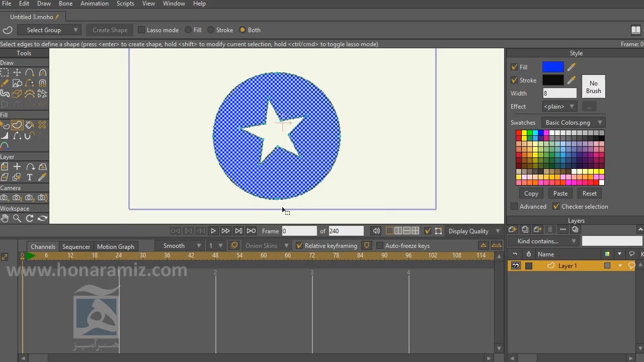Uncheck the Fill checkbox in Style
The image size is (644, 362).
tap(514, 67)
